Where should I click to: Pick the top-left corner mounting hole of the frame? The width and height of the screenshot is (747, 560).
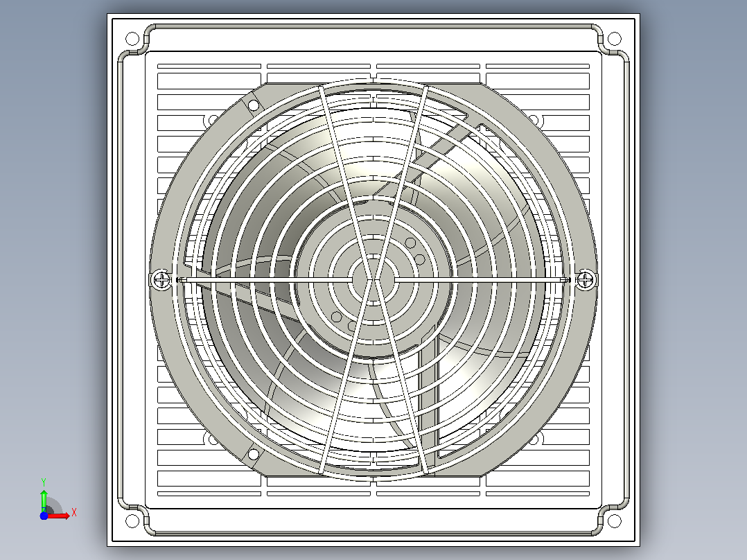[132, 39]
